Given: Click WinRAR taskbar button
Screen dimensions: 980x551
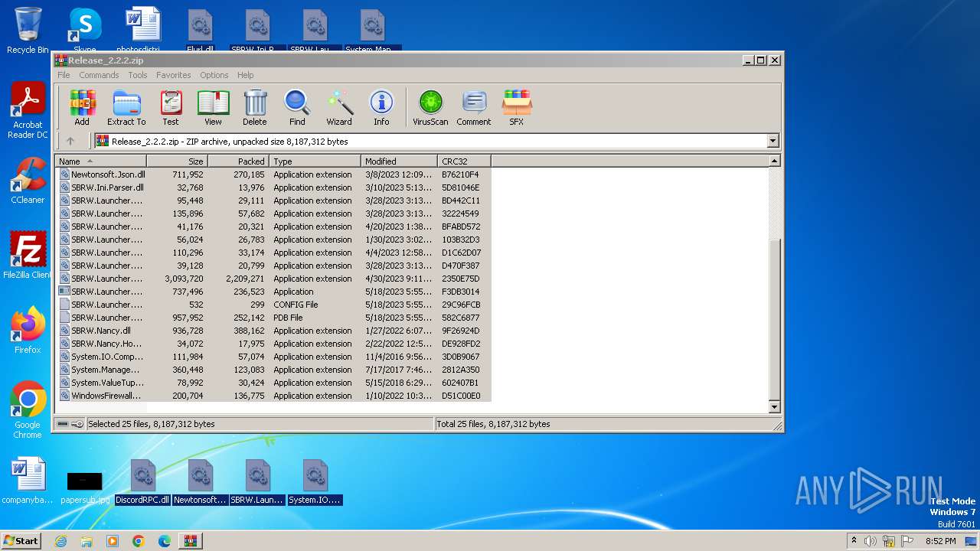Looking at the screenshot, I should coord(191,541).
